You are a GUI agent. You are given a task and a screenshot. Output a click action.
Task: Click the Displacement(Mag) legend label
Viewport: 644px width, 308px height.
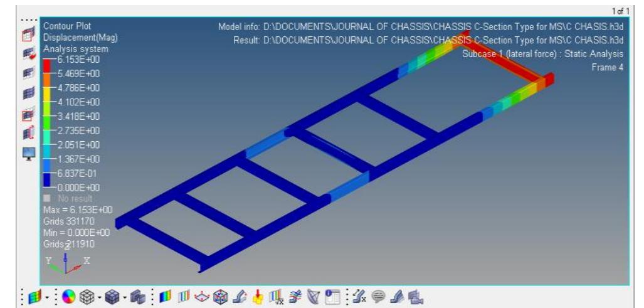click(80, 38)
